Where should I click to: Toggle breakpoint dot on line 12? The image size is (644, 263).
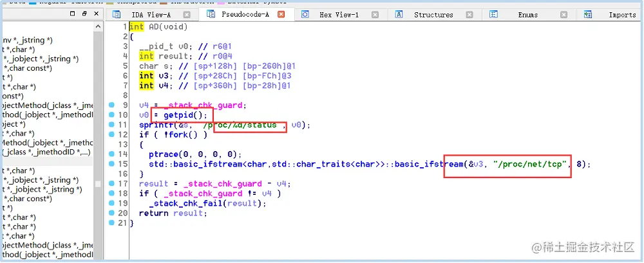(111, 134)
